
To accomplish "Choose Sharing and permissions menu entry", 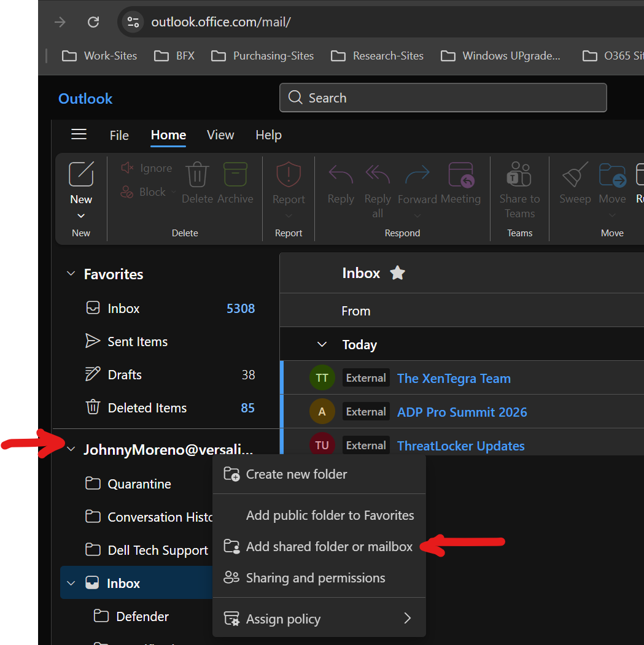I will click(x=319, y=578).
